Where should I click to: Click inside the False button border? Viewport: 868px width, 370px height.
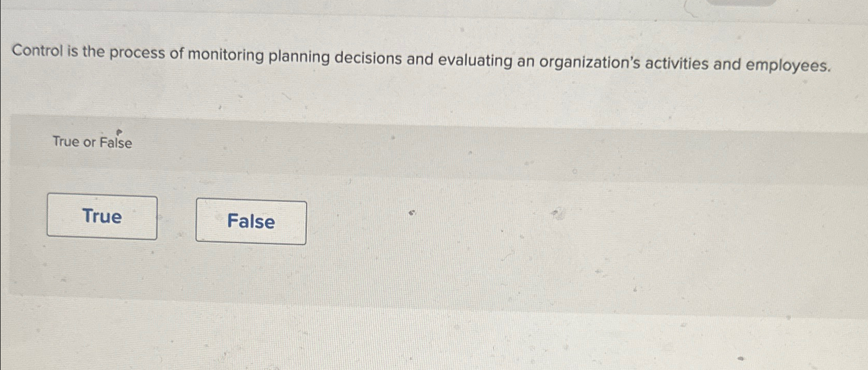coord(250,222)
